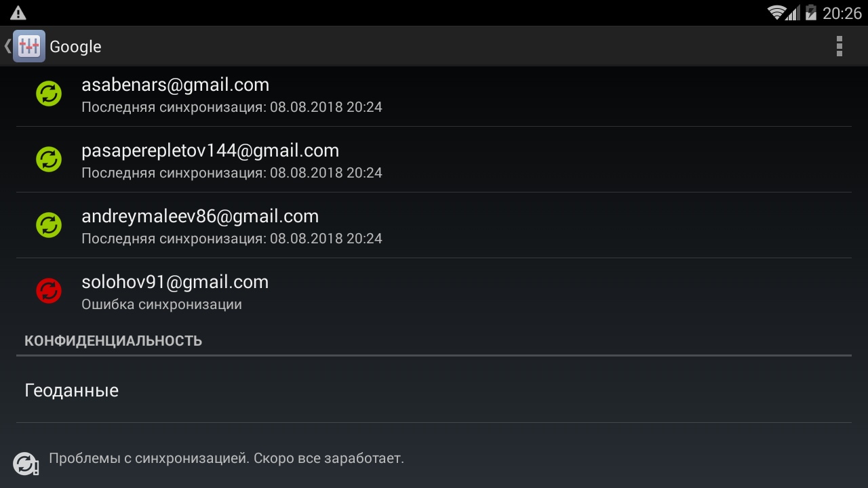Click the Settings app icon beside the Google title
Image resolution: width=868 pixels, height=488 pixels.
pyautogui.click(x=29, y=46)
